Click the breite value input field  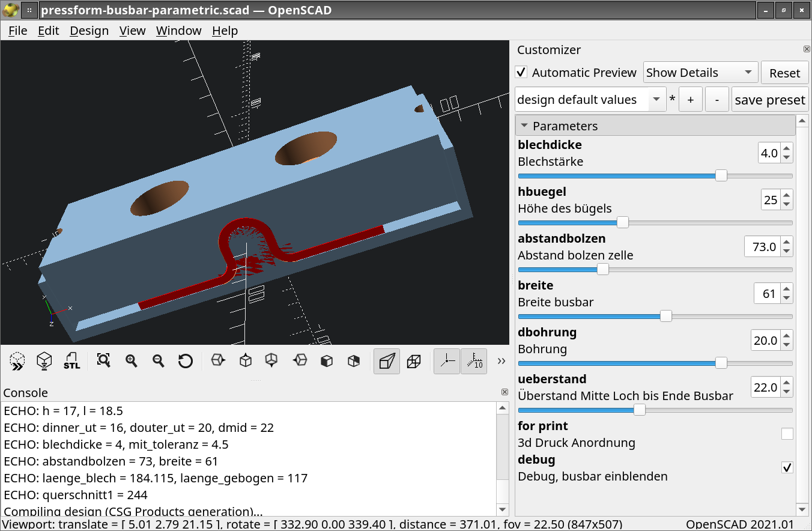click(768, 294)
